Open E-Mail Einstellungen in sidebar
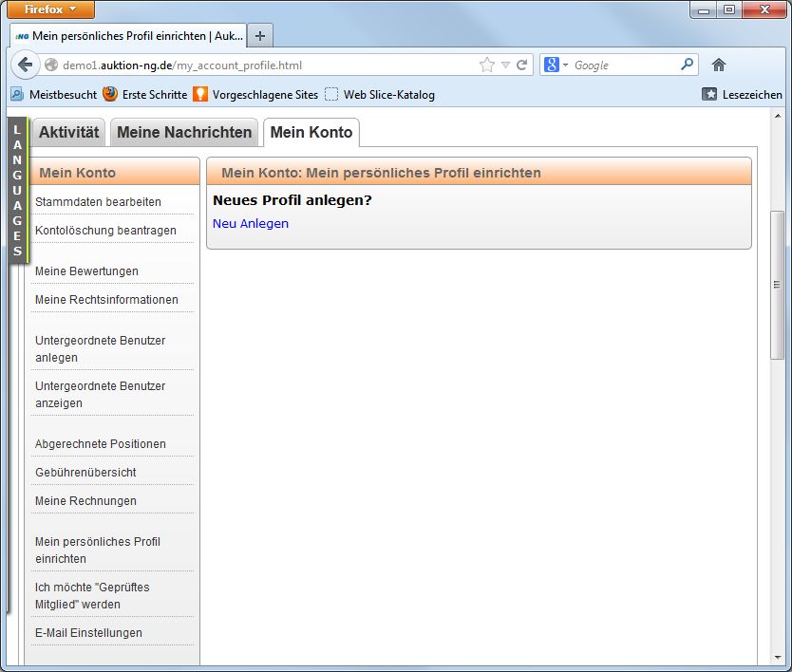The width and height of the screenshot is (792, 672). (x=88, y=633)
